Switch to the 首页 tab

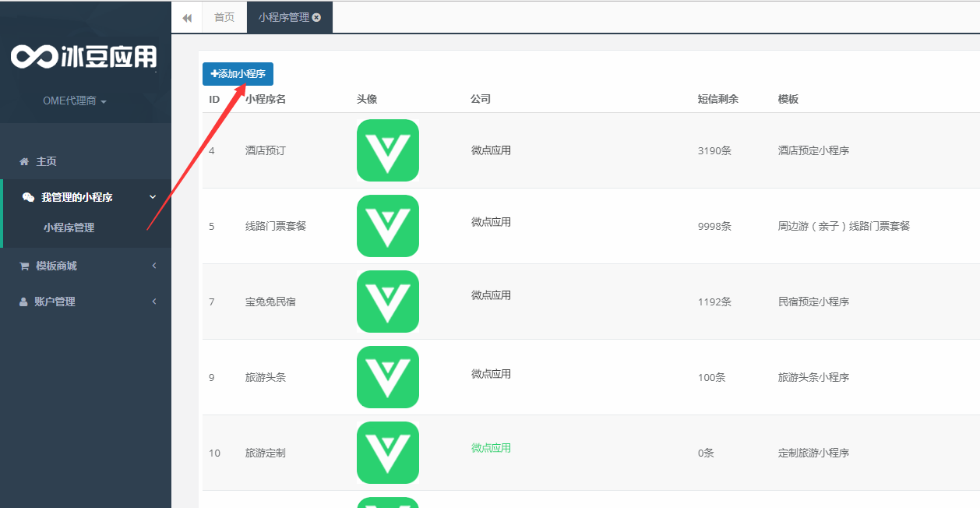[224, 17]
